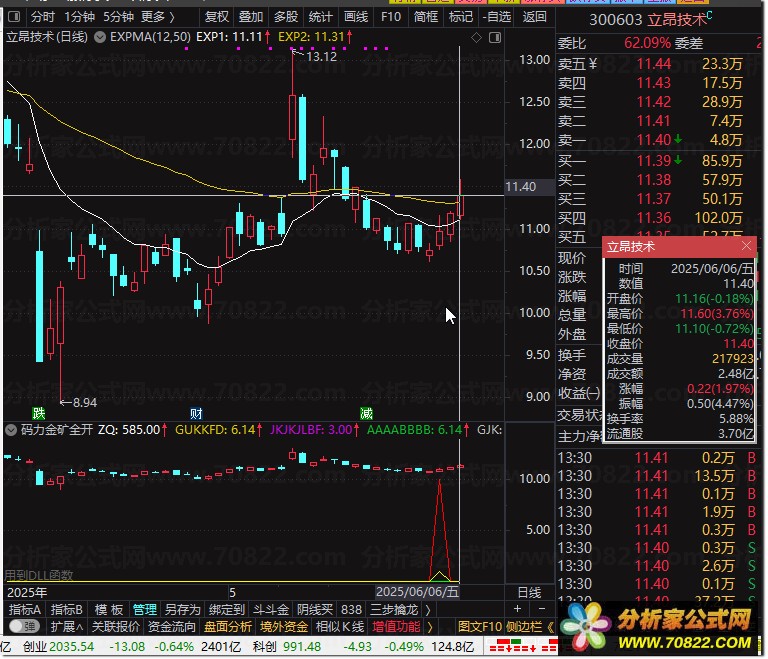Click the 创业 index value 2035.54
The width and height of the screenshot is (768, 659).
pos(71,647)
